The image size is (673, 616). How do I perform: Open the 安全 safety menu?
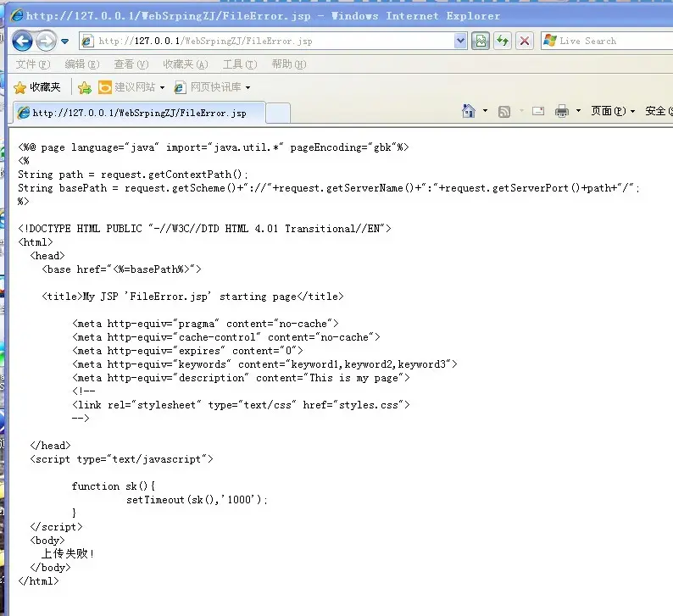[x=659, y=111]
